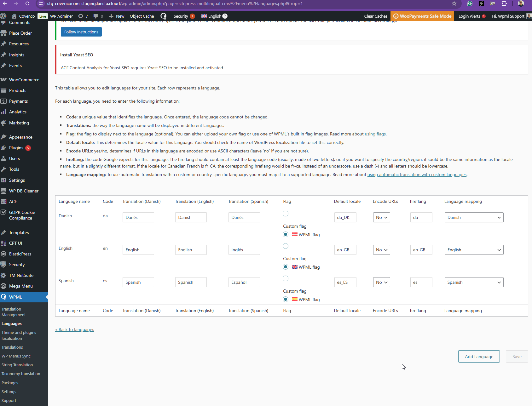Open Language mapping dropdown set to English

474,250
